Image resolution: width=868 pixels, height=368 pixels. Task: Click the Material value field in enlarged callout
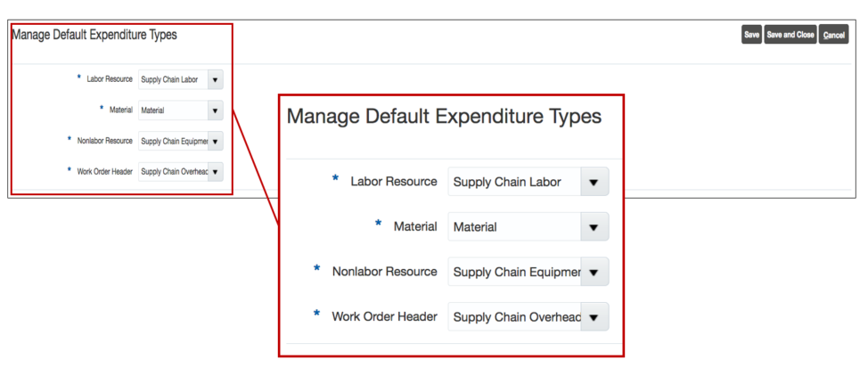click(513, 227)
